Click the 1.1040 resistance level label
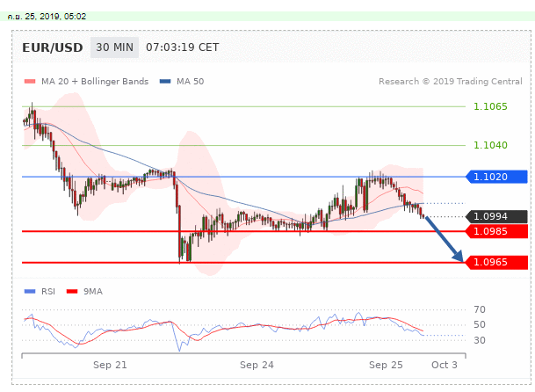The image size is (535, 392). [x=490, y=146]
